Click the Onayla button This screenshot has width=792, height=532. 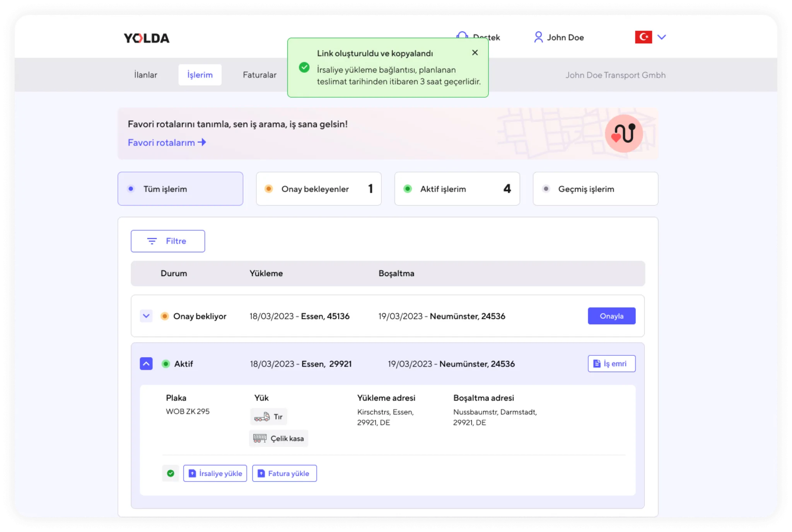(611, 316)
